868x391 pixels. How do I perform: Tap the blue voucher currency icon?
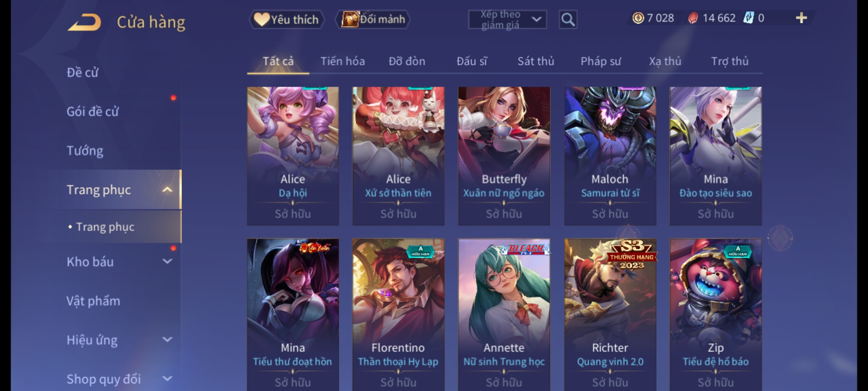coord(748,18)
